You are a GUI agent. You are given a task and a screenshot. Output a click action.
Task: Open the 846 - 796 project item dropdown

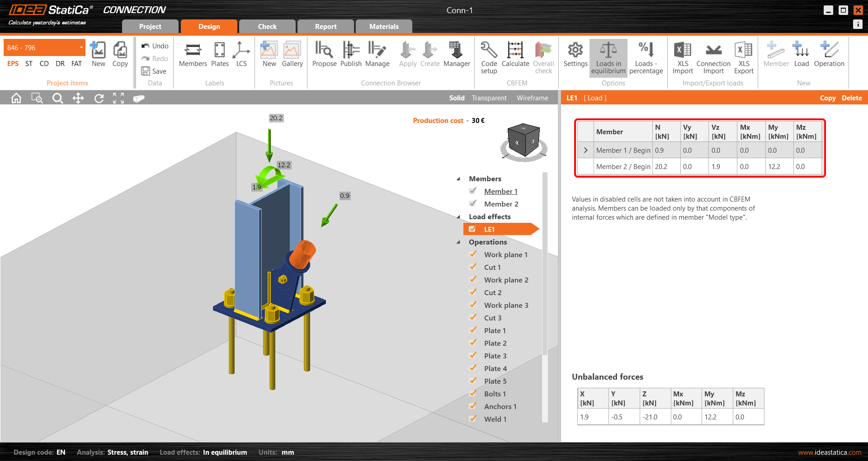tap(81, 47)
